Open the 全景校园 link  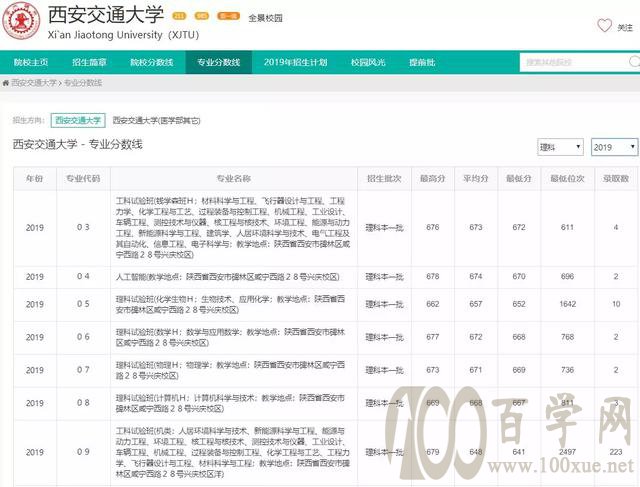[x=265, y=18]
